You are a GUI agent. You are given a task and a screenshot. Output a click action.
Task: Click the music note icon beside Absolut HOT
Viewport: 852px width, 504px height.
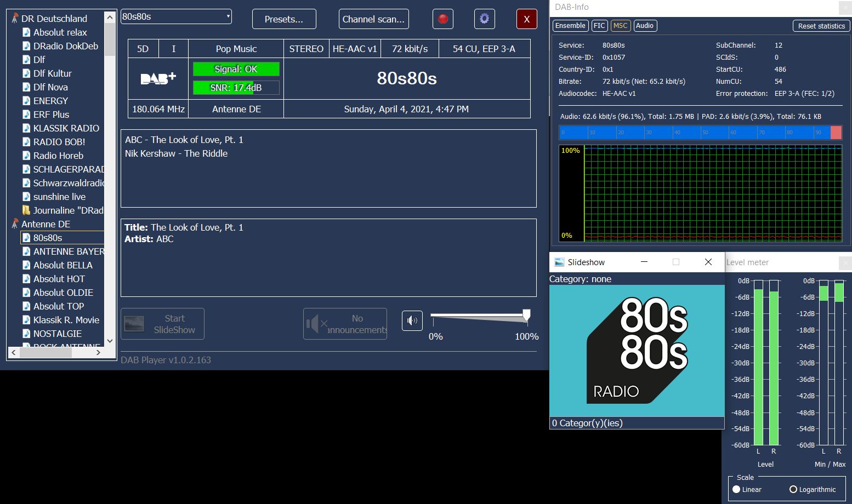(x=26, y=279)
